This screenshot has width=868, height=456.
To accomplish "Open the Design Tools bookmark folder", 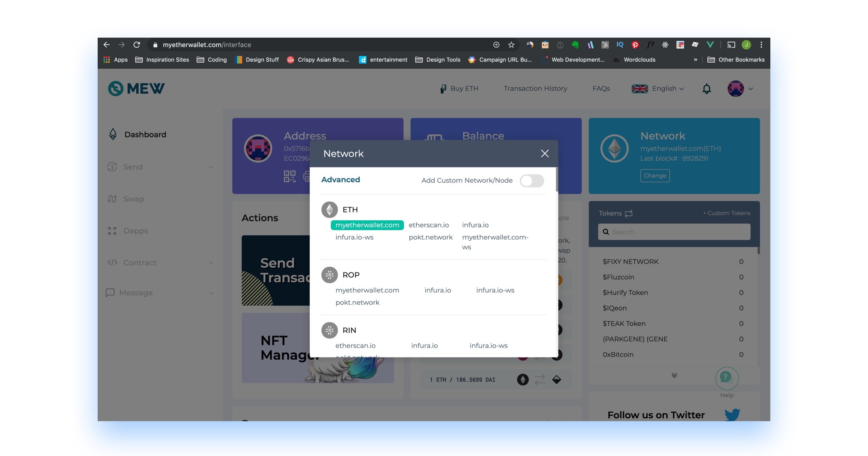I will coord(438,60).
